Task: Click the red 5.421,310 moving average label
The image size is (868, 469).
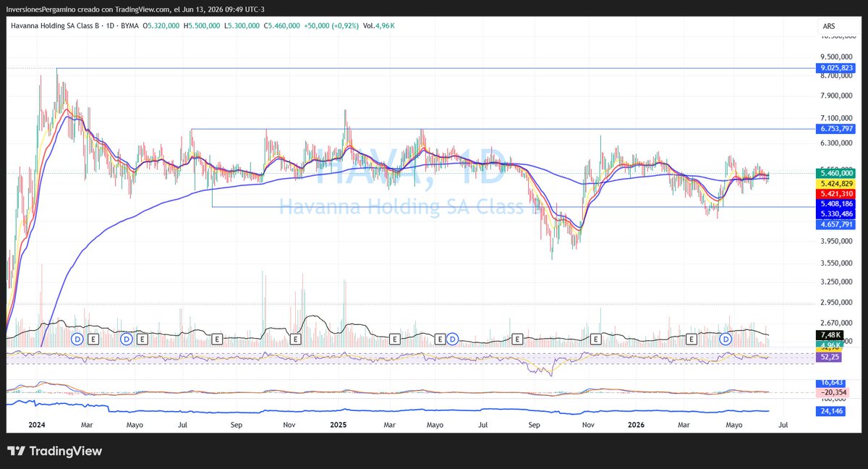Action: click(836, 194)
